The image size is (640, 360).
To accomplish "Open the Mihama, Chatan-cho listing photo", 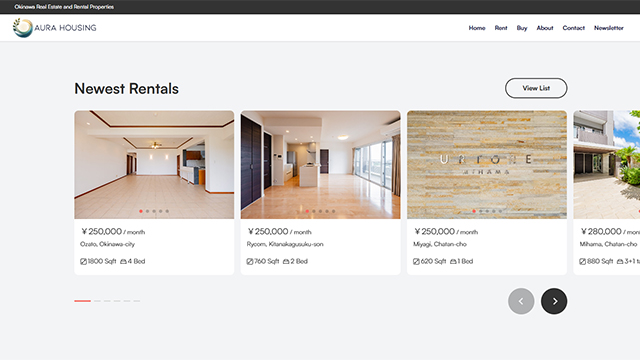I will click(607, 164).
